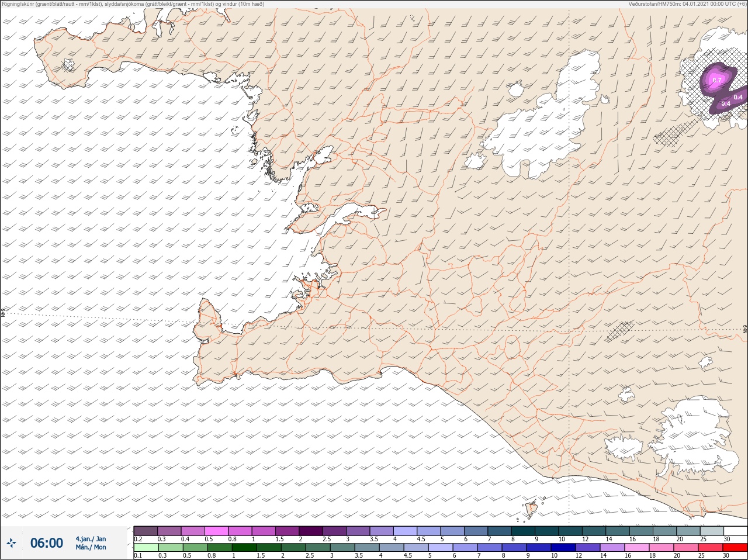This screenshot has height=560, width=748.
Task: Click the wind compass icon beside 06:00
Action: pyautogui.click(x=11, y=543)
